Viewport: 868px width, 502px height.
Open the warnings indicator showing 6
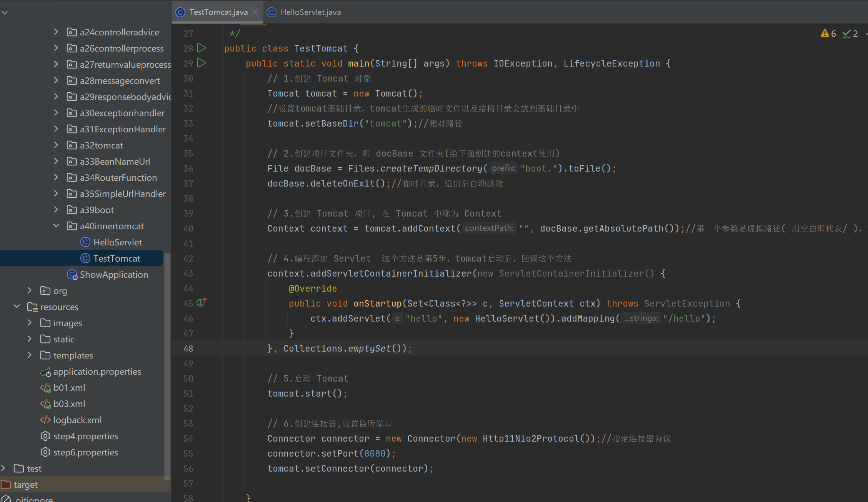[x=828, y=34]
